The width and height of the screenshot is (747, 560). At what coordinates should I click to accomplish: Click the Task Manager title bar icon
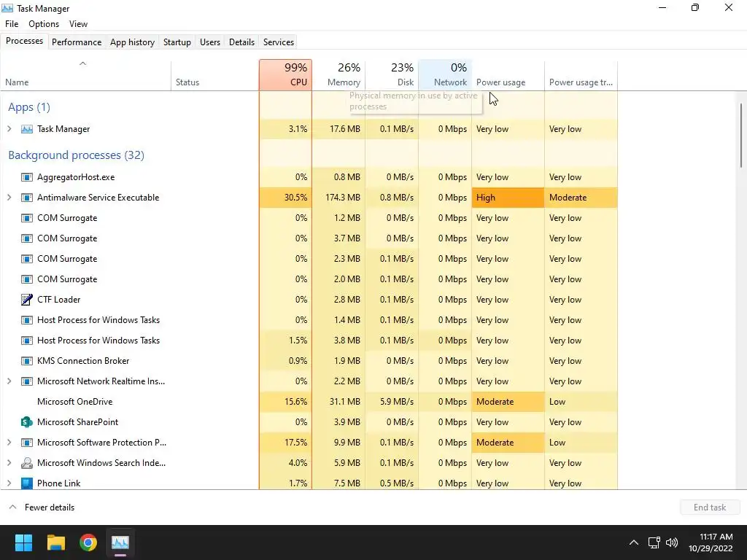[x=7, y=8]
